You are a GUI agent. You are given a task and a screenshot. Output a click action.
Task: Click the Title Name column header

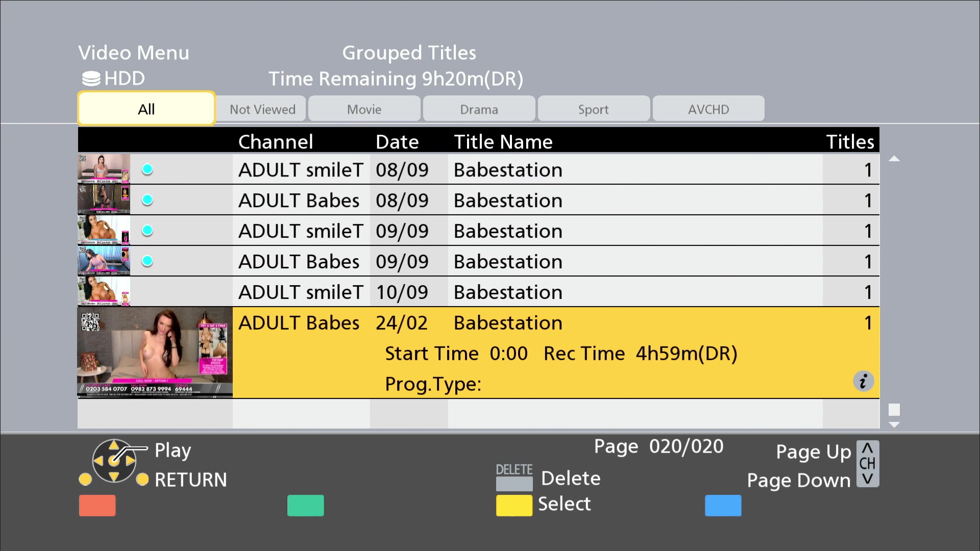pos(503,141)
